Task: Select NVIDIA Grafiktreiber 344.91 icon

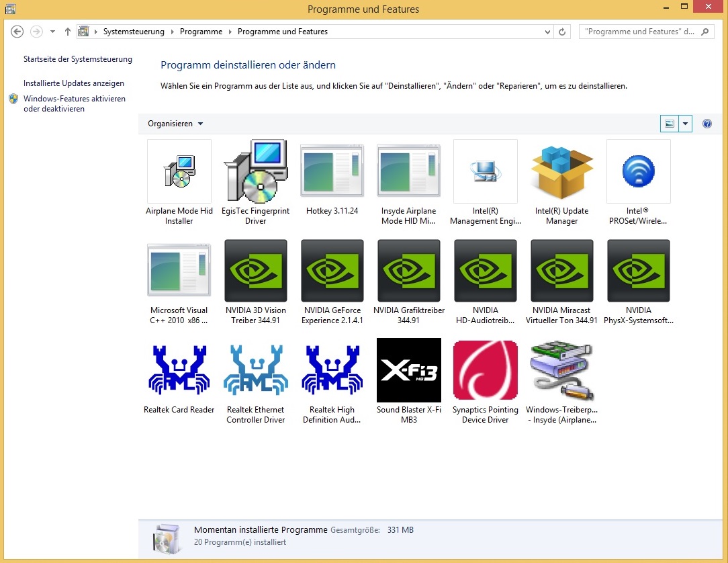Action: (x=408, y=270)
